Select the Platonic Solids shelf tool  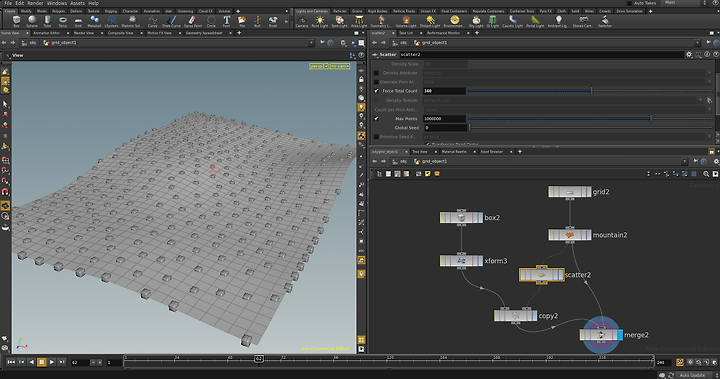pos(132,21)
